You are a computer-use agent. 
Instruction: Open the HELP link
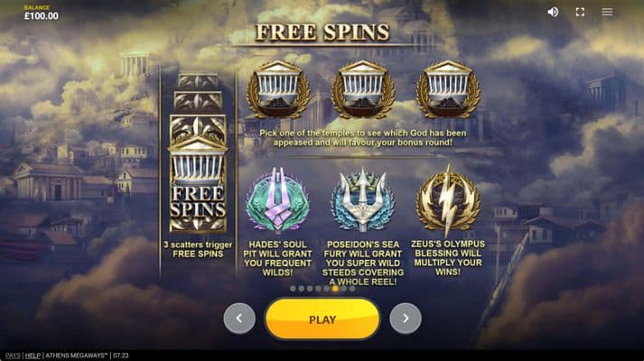click(33, 356)
